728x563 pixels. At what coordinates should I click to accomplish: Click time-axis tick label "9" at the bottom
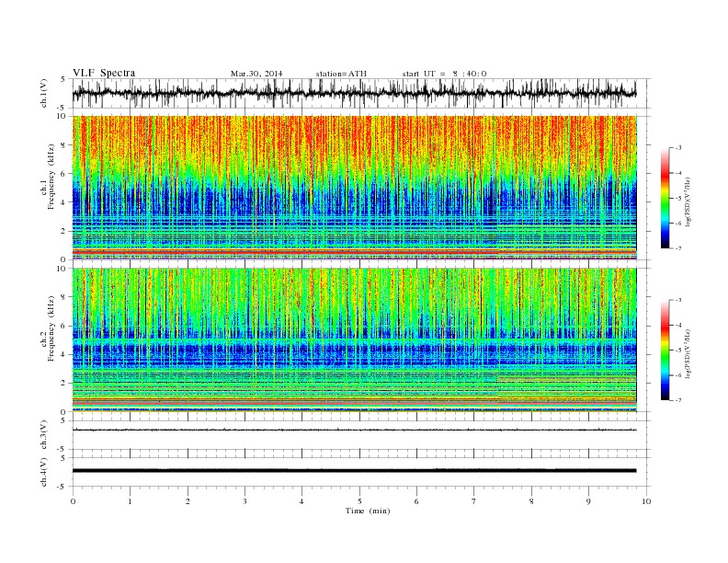(x=588, y=501)
